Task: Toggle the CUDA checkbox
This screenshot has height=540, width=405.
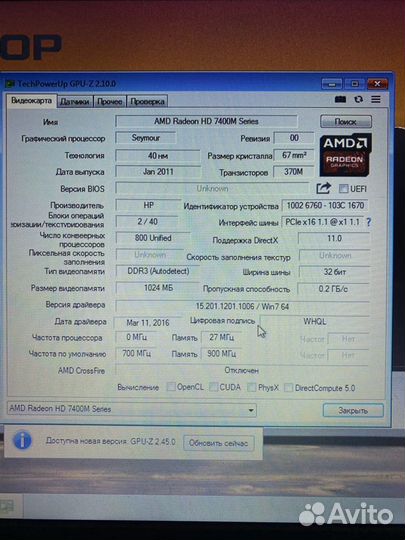Action: 214,387
